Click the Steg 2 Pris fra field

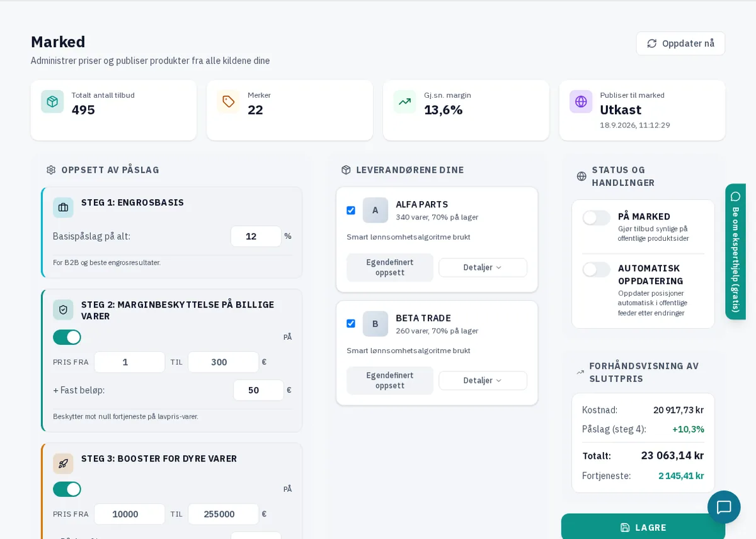click(x=130, y=362)
